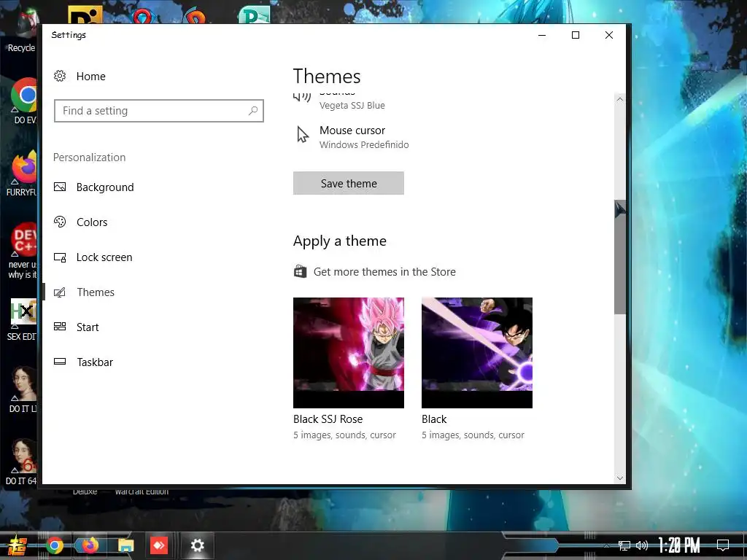Open the red AnyDesk taskbar icon

[158, 545]
